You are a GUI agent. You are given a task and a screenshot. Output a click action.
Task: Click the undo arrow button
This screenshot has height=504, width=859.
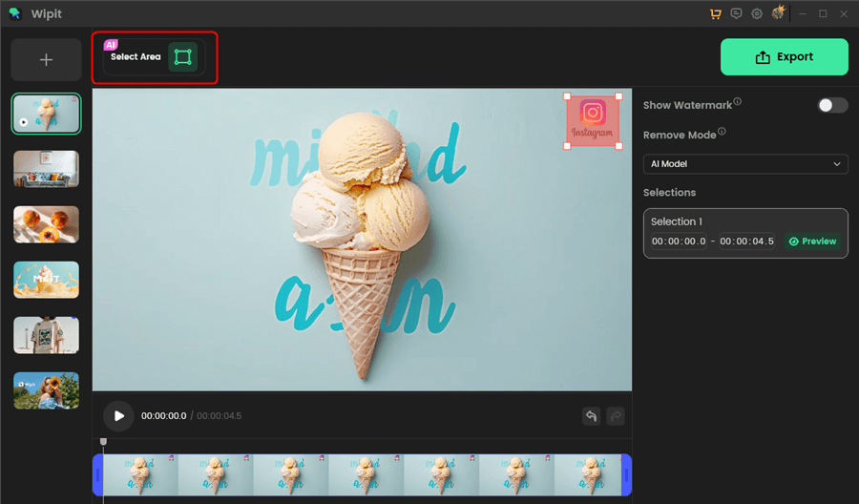(591, 416)
